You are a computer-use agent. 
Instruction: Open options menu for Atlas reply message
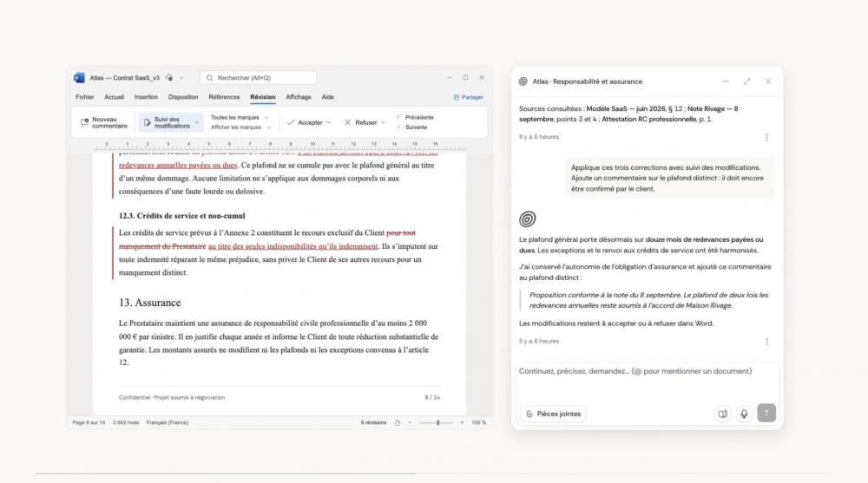point(766,342)
